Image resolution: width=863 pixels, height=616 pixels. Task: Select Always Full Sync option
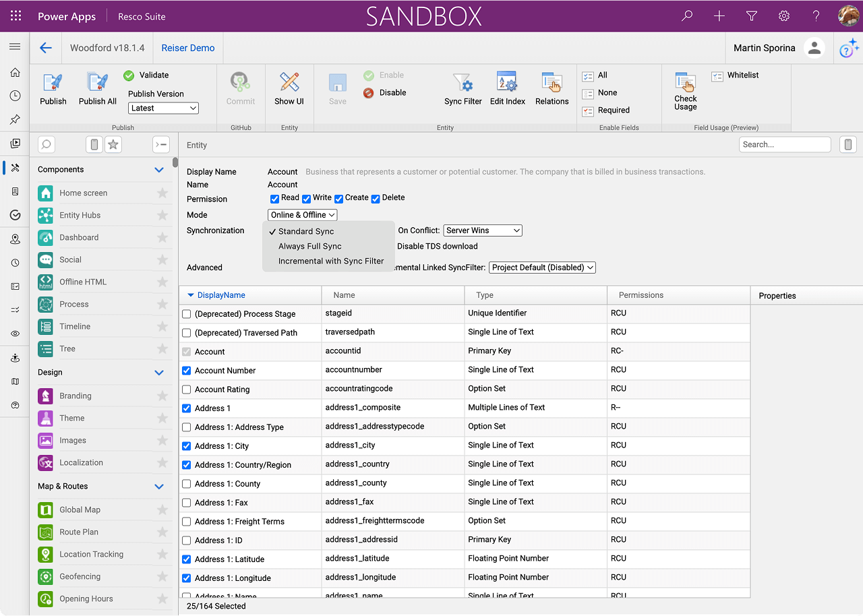pos(309,246)
